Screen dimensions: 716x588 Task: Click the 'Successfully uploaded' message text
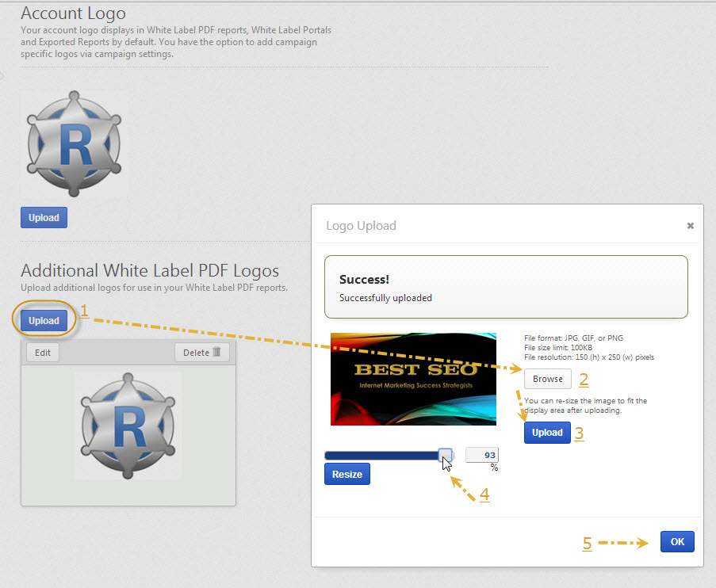(x=385, y=298)
